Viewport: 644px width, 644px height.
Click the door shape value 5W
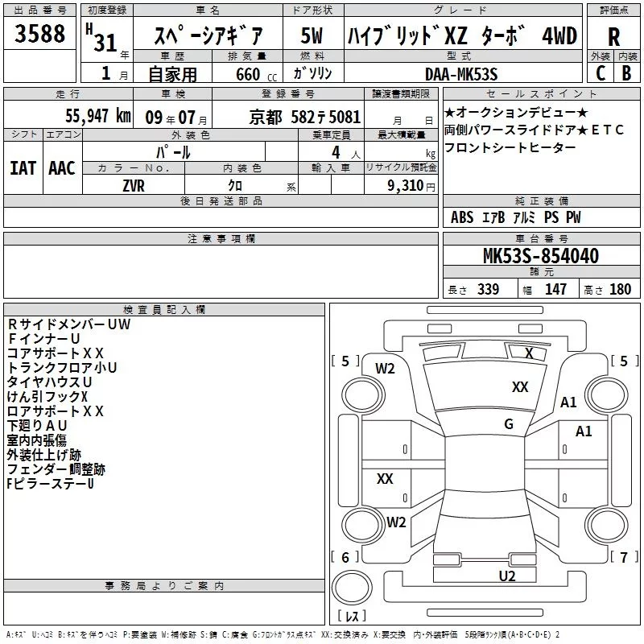tap(312, 35)
